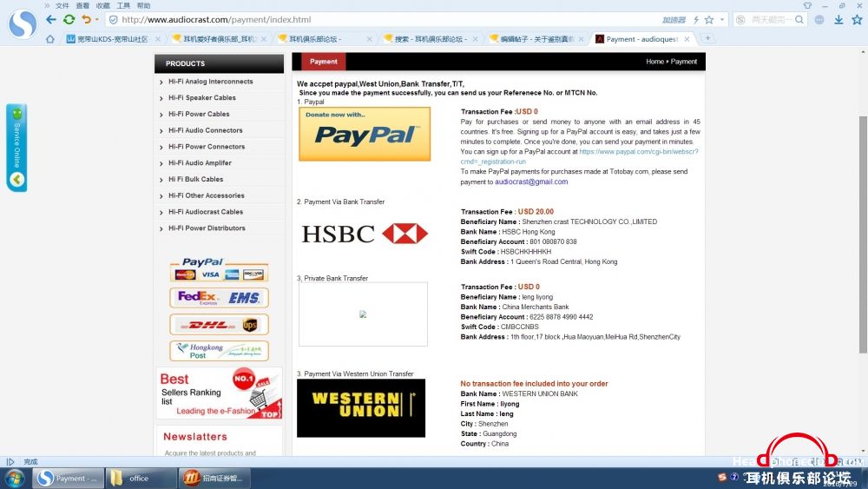Open the dropdown arrow next to the bookmark star

tap(722, 20)
